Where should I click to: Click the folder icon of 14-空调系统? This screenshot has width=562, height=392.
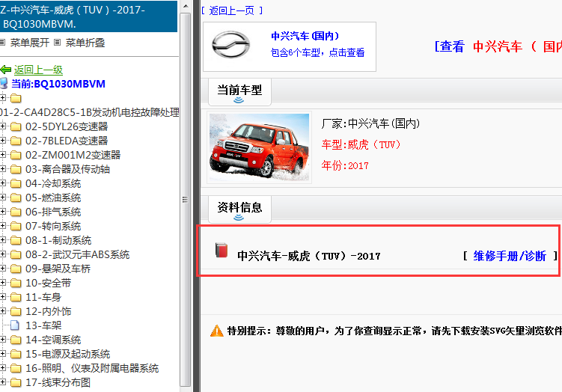point(16,340)
